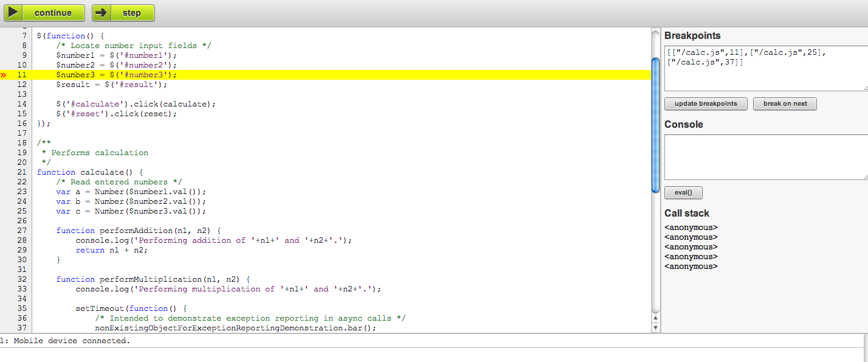Image resolution: width=868 pixels, height=362 pixels.
Task: Select the last anonymous call stack entry
Action: pos(691,266)
